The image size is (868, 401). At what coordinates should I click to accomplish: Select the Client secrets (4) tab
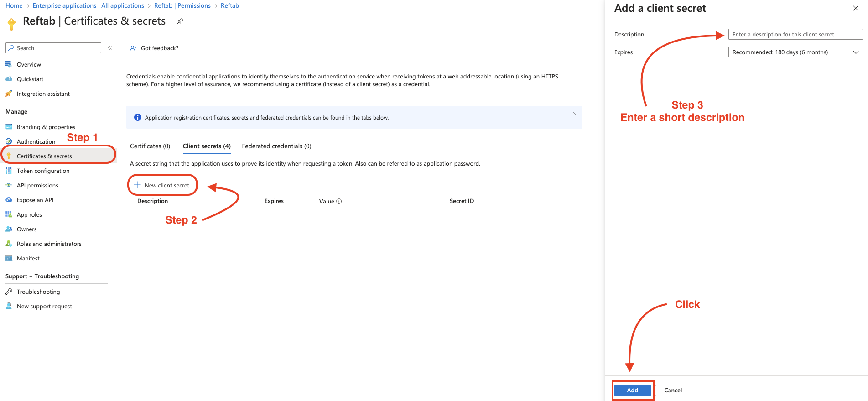207,146
